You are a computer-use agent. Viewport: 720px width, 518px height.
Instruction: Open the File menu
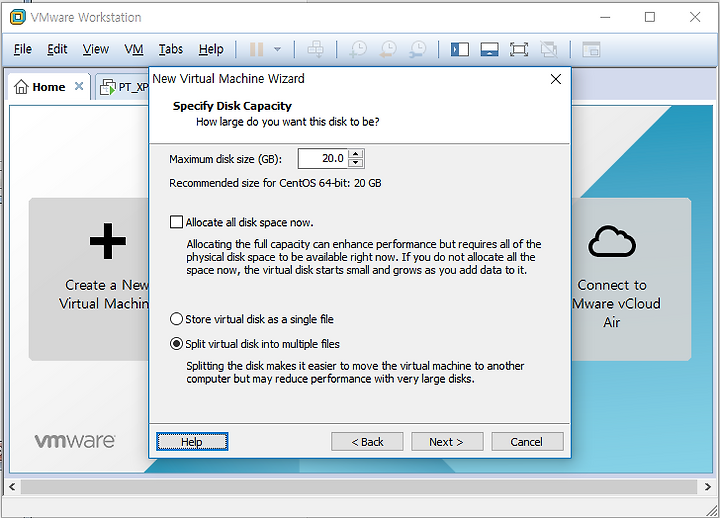22,49
